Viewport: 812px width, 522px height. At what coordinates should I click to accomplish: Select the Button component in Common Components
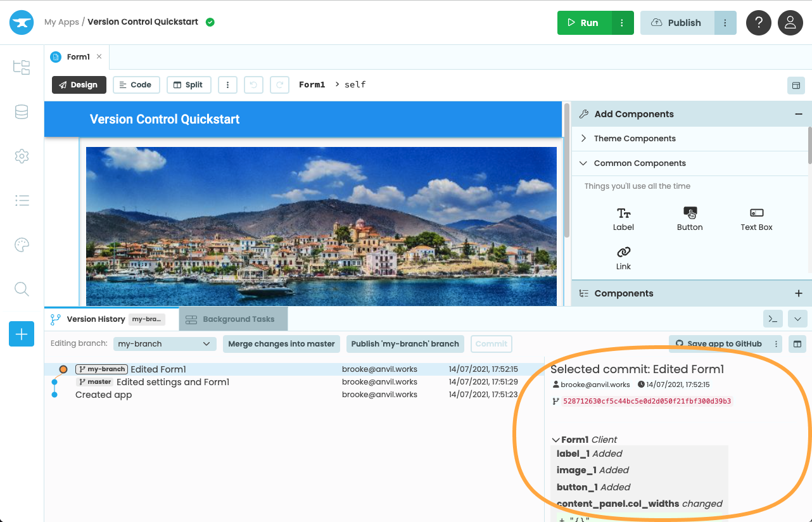(690, 219)
